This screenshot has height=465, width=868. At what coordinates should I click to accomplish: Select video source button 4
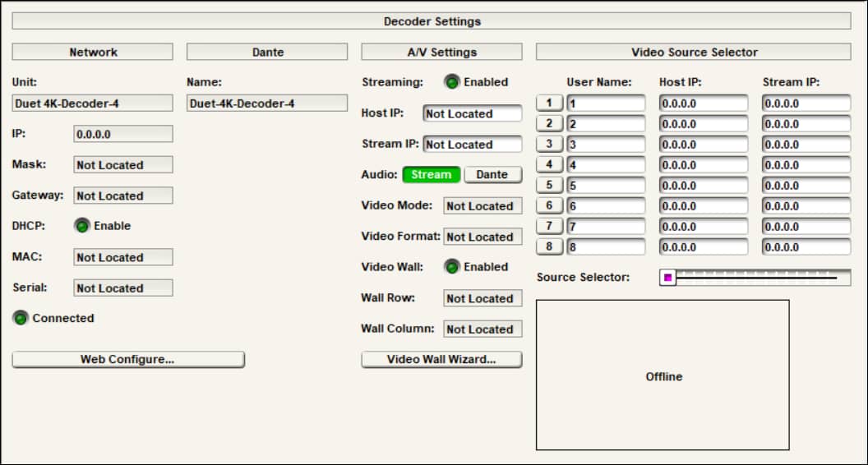click(x=549, y=164)
